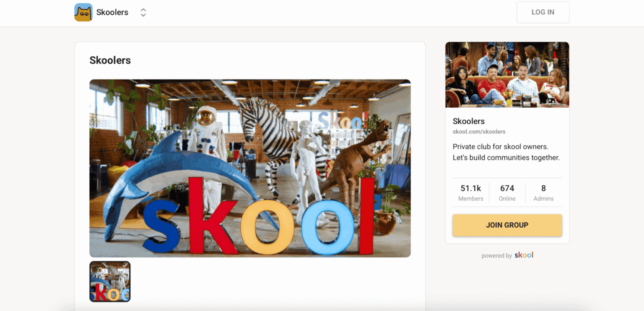
Task: Click the Online label under 674
Action: coord(507,199)
